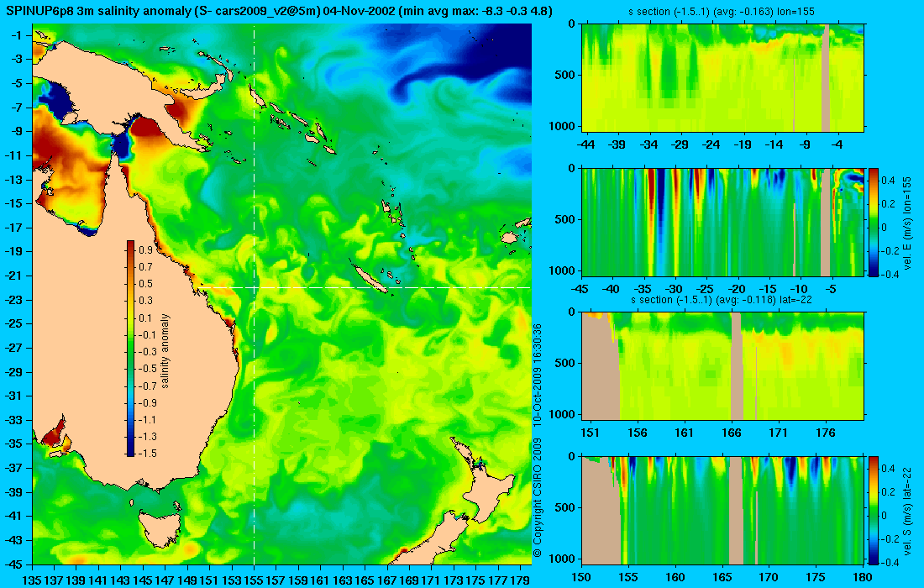Click the 500 depth label of the vel. E section
Image resolution: width=924 pixels, height=588 pixels.
(x=567, y=219)
